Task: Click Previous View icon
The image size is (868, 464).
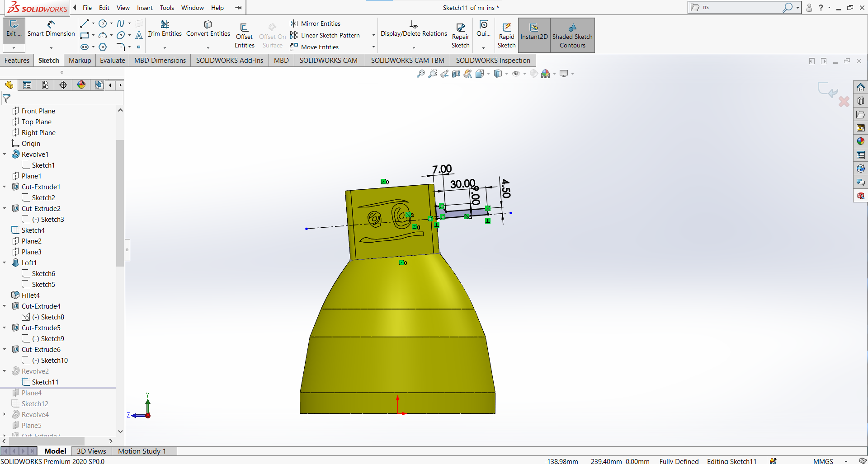Action: pos(444,74)
